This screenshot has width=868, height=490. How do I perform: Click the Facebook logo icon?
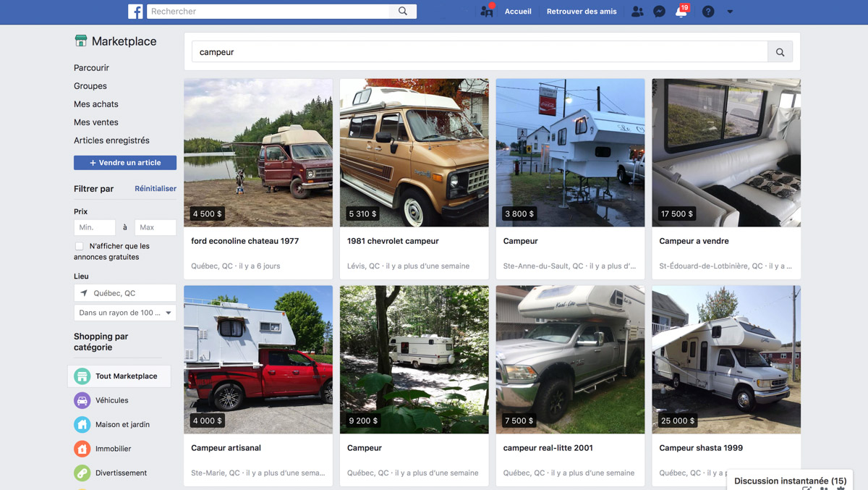tap(135, 12)
